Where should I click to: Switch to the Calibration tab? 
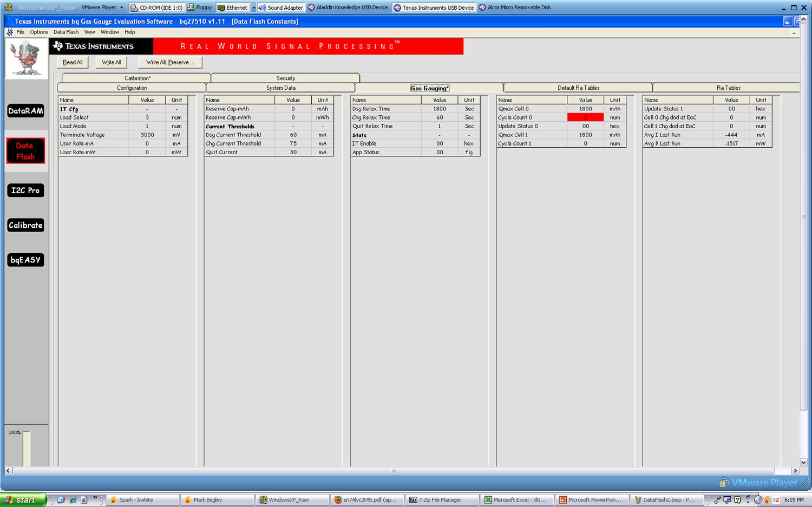137,78
